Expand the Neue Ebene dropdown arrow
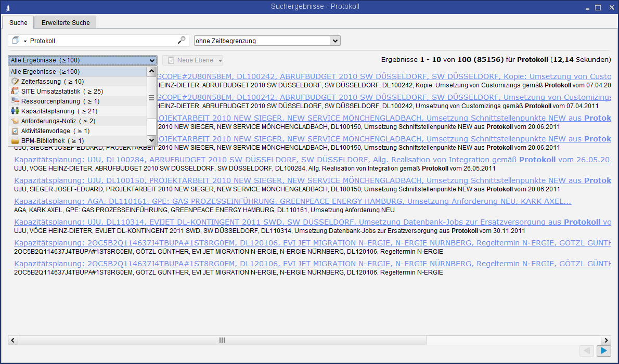This screenshot has height=364, width=619. [x=220, y=61]
